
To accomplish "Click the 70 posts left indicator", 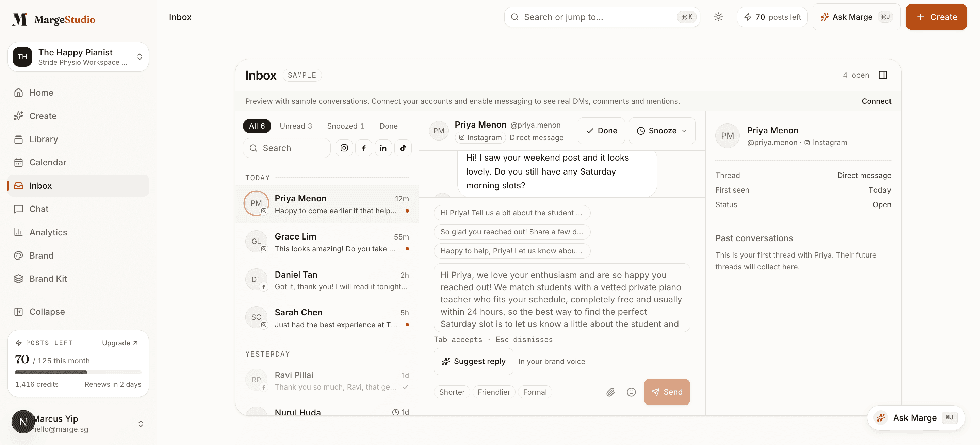I will tap(772, 17).
